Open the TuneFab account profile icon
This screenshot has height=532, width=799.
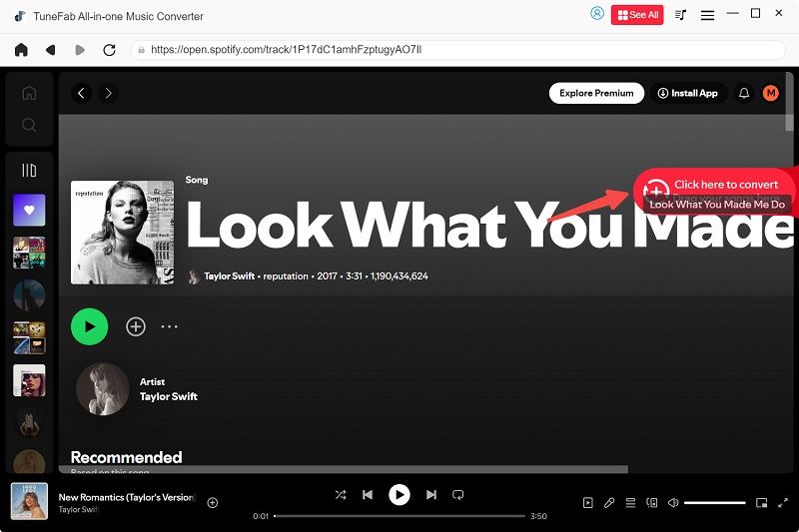[596, 14]
